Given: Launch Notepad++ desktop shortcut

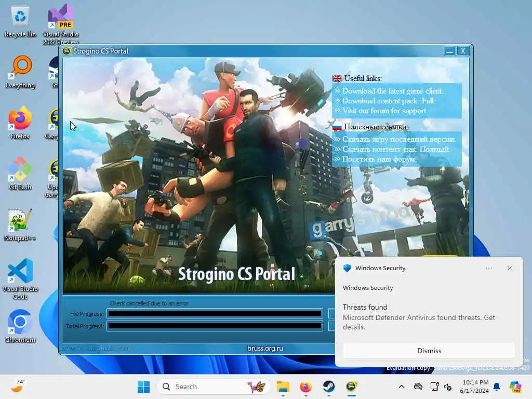Looking at the screenshot, I should coord(20,224).
